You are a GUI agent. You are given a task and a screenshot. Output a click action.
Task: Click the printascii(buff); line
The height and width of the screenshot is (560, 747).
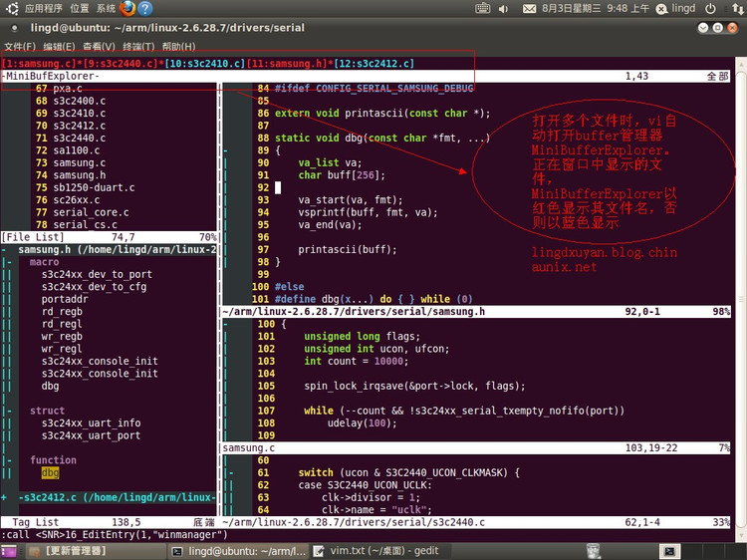pyautogui.click(x=348, y=250)
